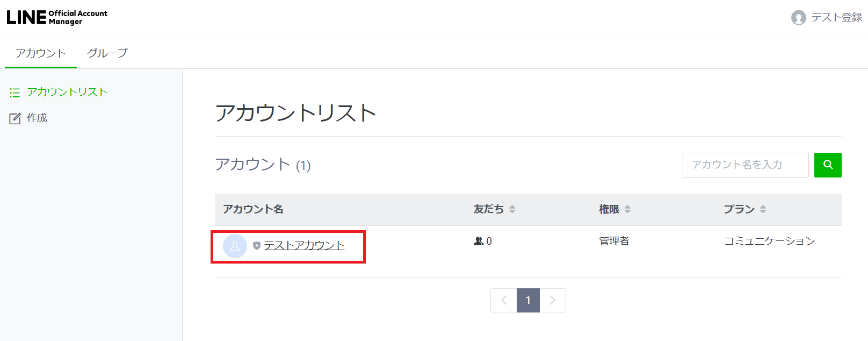
Task: Go to the next page arrow
Action: [x=552, y=300]
